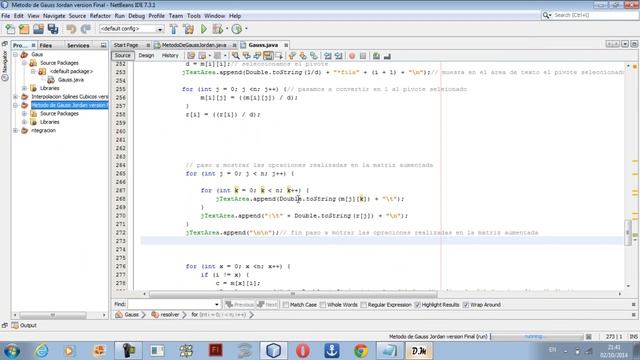Click the Opera icon in the taskbar
The height and width of the screenshot is (360, 640).
point(302,351)
